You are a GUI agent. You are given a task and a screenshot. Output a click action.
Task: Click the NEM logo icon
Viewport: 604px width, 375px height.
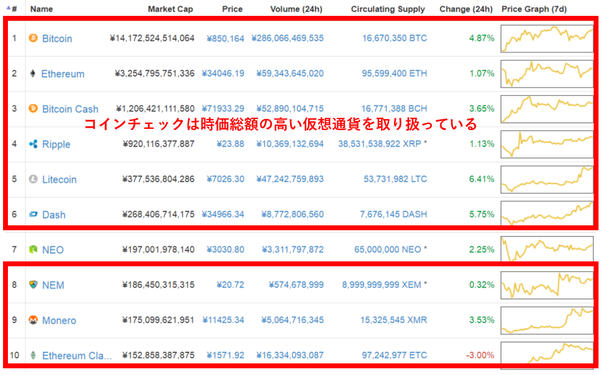coord(33,285)
